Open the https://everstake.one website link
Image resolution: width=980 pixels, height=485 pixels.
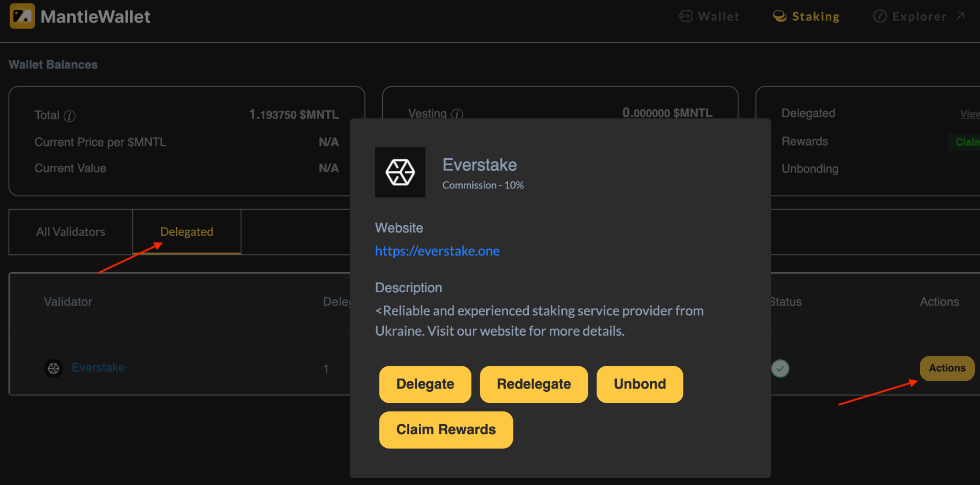pyautogui.click(x=437, y=251)
